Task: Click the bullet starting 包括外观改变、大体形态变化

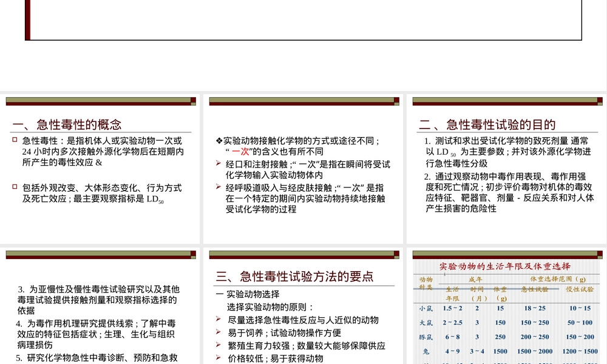Action: [x=102, y=194]
